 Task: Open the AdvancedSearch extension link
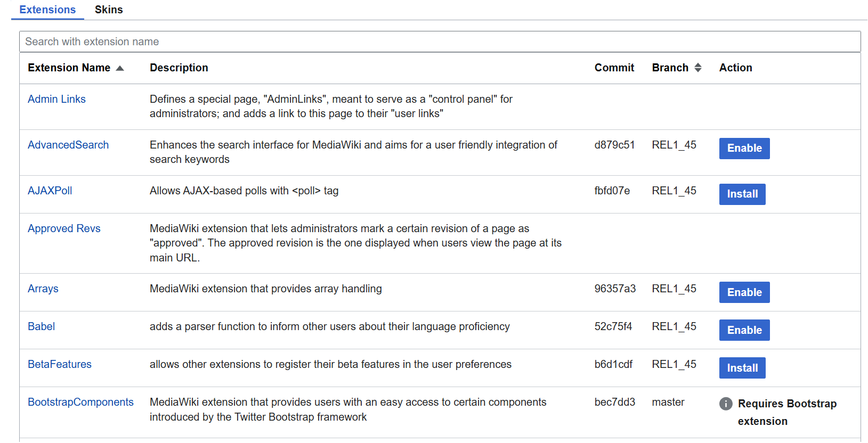pos(68,145)
